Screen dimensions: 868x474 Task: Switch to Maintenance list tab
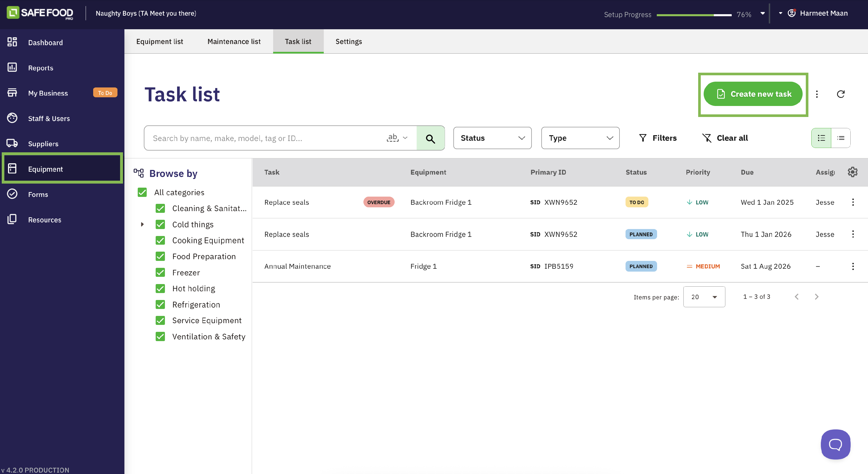click(234, 41)
